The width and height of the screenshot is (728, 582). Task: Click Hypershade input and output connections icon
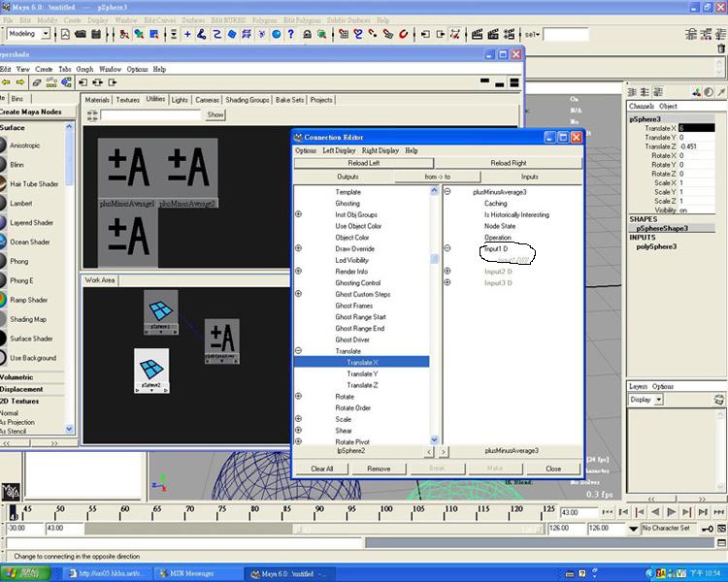97,82
